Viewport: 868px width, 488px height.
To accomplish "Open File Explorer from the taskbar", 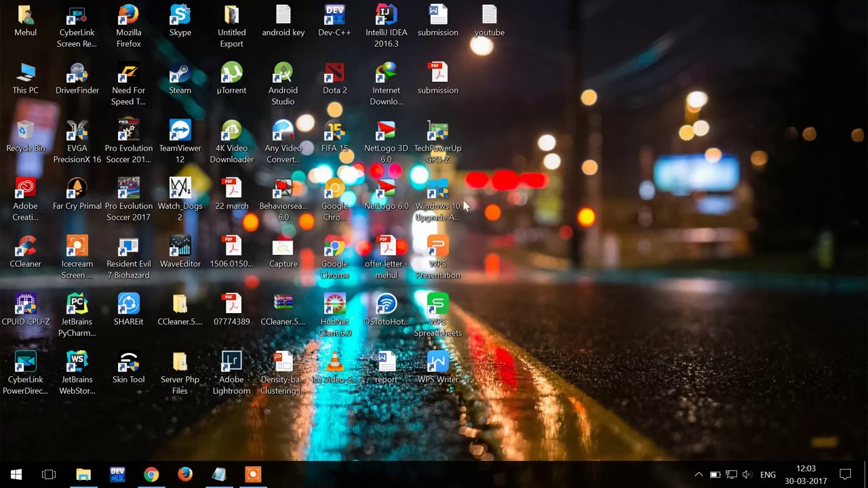I will pos(83,474).
